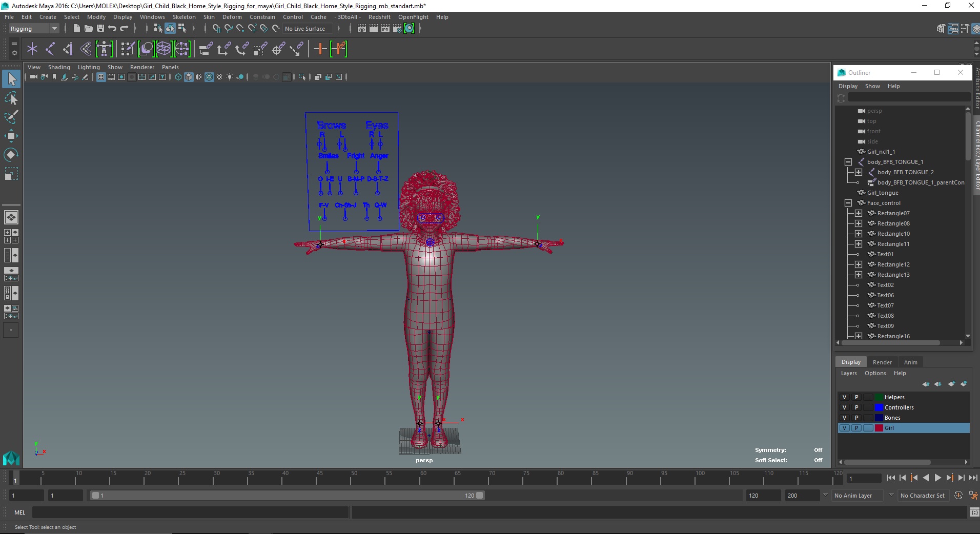The height and width of the screenshot is (534, 980).
Task: Toggle playback P of Controllers layer
Action: pos(856,407)
